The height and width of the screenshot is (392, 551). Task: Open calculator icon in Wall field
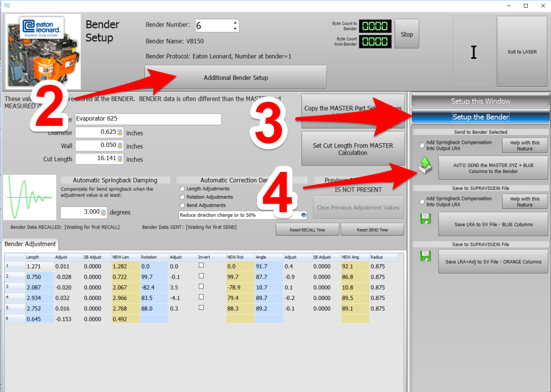point(120,146)
